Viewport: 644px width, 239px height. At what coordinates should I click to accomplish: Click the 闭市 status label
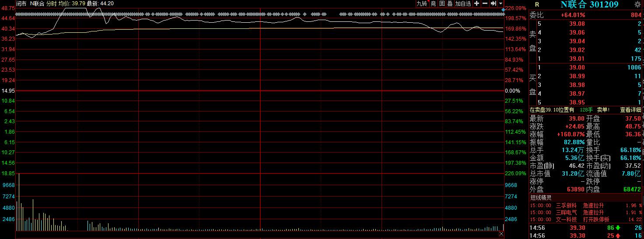(x=21, y=3)
